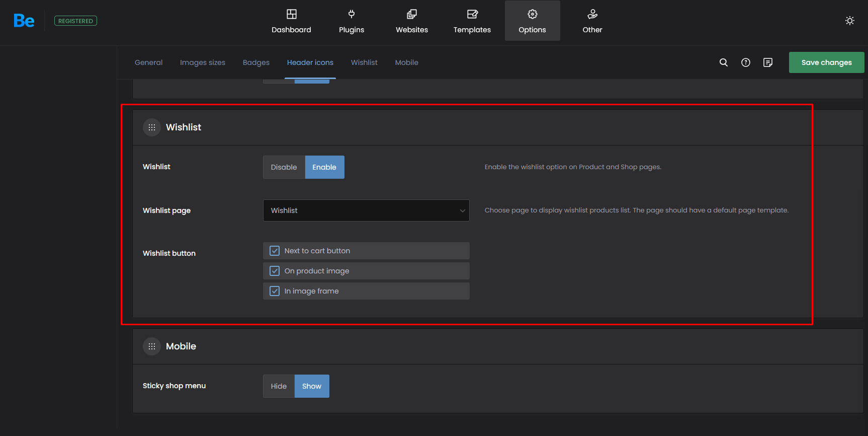Go to Websites section
The height and width of the screenshot is (436, 868).
412,21
